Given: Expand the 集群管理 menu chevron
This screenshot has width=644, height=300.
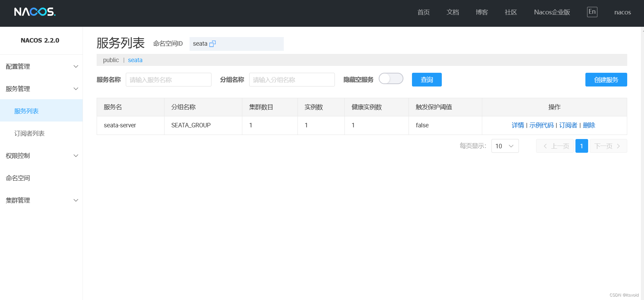Looking at the screenshot, I should coord(76,200).
